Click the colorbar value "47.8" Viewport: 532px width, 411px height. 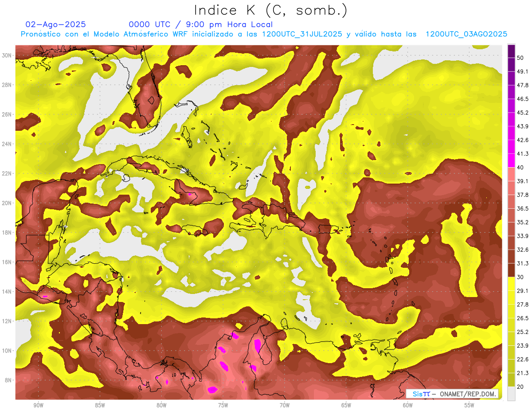523,85
